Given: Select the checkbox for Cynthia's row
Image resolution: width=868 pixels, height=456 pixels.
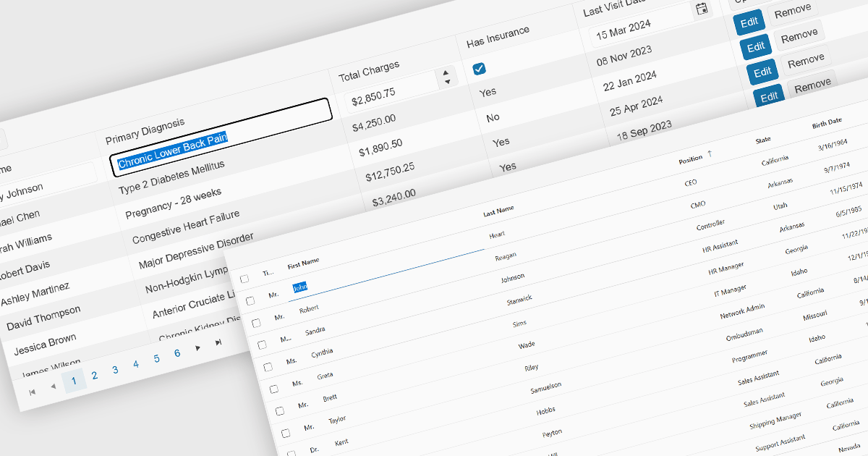Looking at the screenshot, I should tap(268, 367).
